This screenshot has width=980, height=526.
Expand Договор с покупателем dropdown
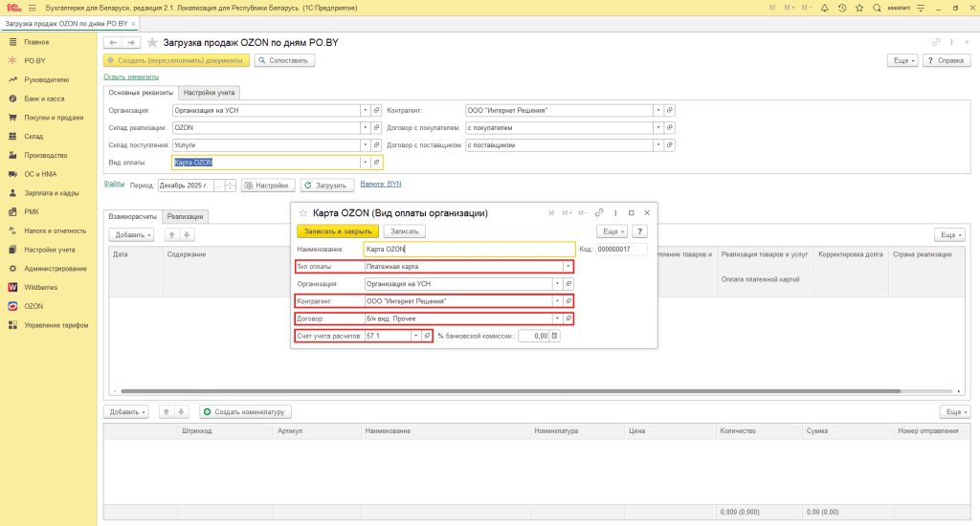658,128
